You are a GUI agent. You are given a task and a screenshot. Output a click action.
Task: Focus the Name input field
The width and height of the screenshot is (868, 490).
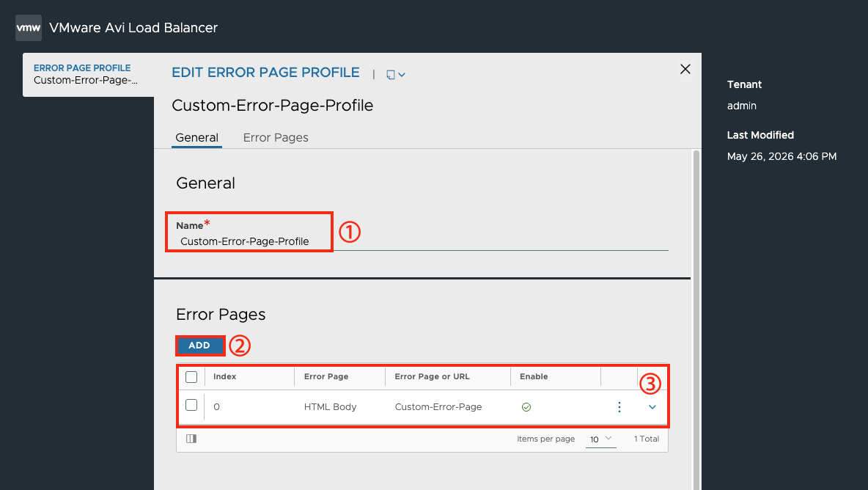[x=422, y=241]
